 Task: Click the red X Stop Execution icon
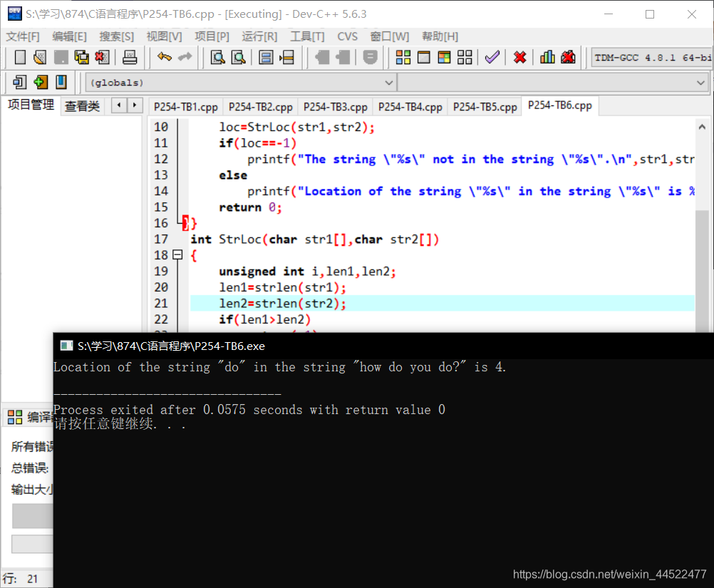519,58
